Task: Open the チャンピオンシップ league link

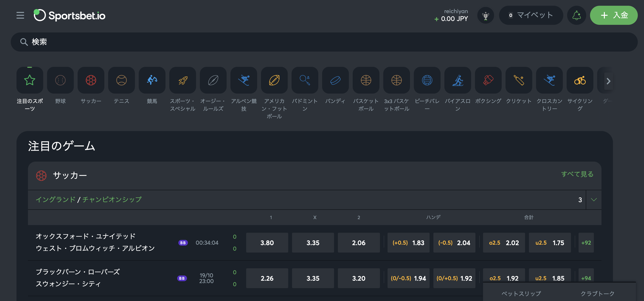Action: (x=112, y=200)
